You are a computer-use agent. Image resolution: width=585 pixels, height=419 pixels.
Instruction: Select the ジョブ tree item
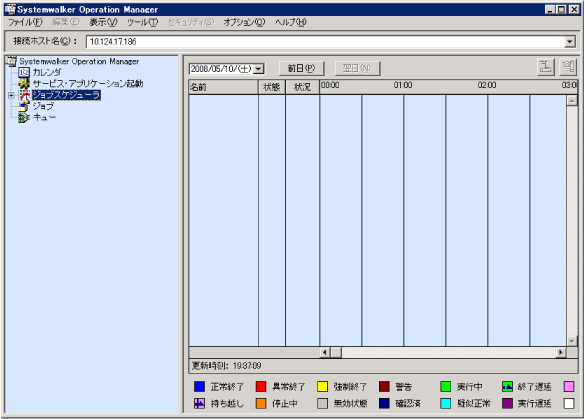pos(43,106)
